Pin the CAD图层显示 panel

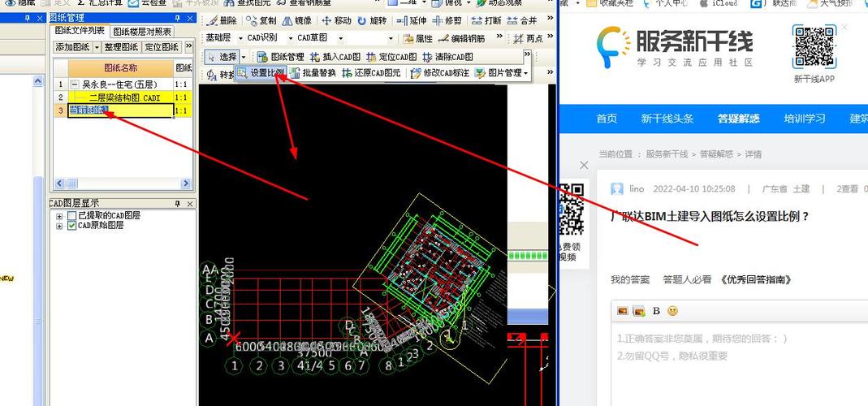coord(178,204)
